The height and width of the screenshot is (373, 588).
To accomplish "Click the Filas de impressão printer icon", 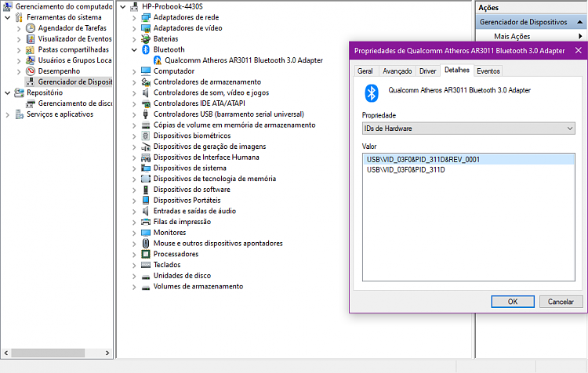I will (x=146, y=222).
